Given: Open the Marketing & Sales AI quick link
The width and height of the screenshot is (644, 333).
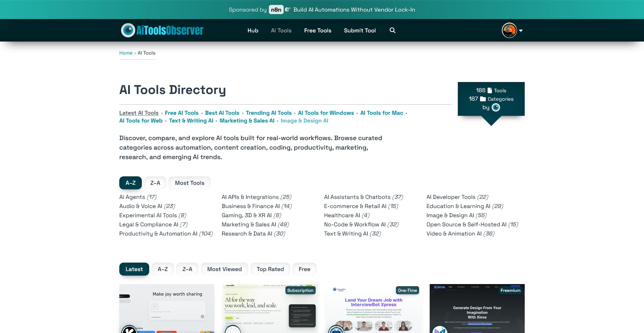Looking at the screenshot, I should point(247,121).
